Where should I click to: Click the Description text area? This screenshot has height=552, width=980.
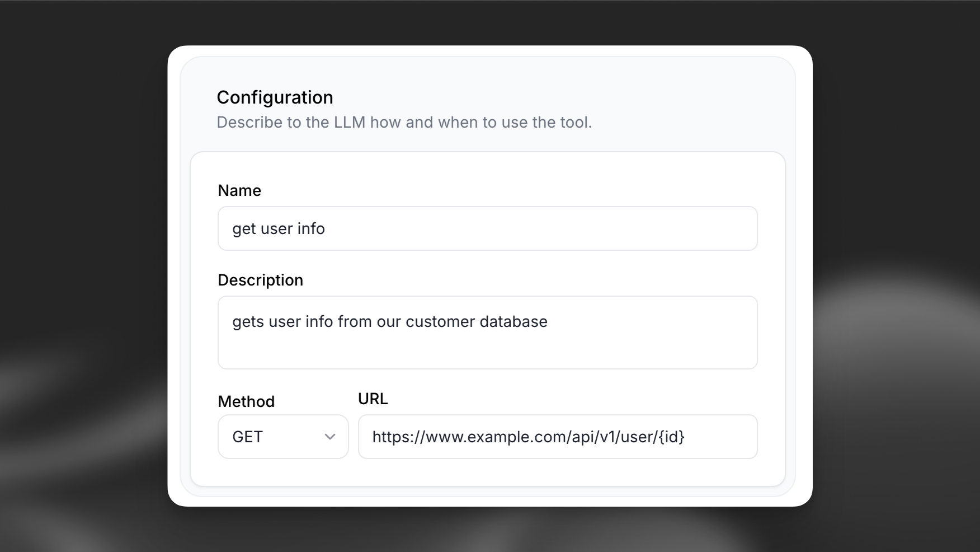click(487, 333)
